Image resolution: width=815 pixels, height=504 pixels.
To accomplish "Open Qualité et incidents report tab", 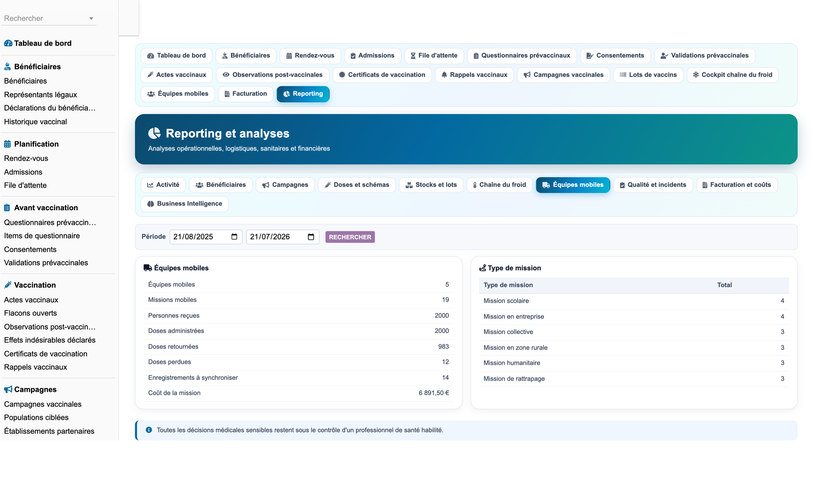I will coord(653,185).
